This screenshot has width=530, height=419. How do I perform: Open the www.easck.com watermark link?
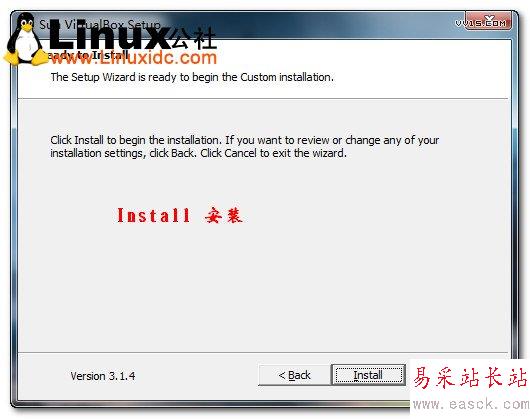click(471, 403)
